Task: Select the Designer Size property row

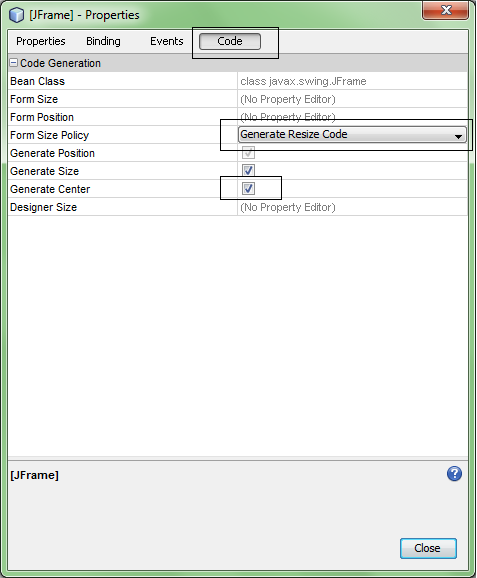Action: pyautogui.click(x=237, y=207)
